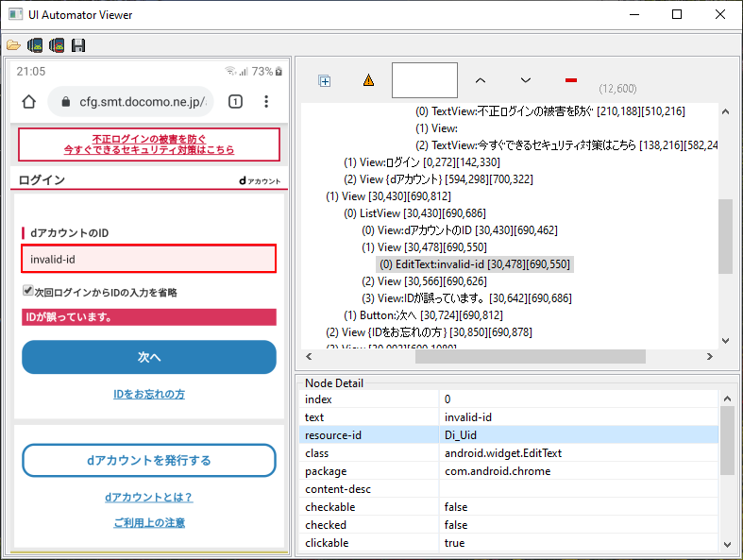Click the dアカウントのID label in the screenshot

coord(69,233)
